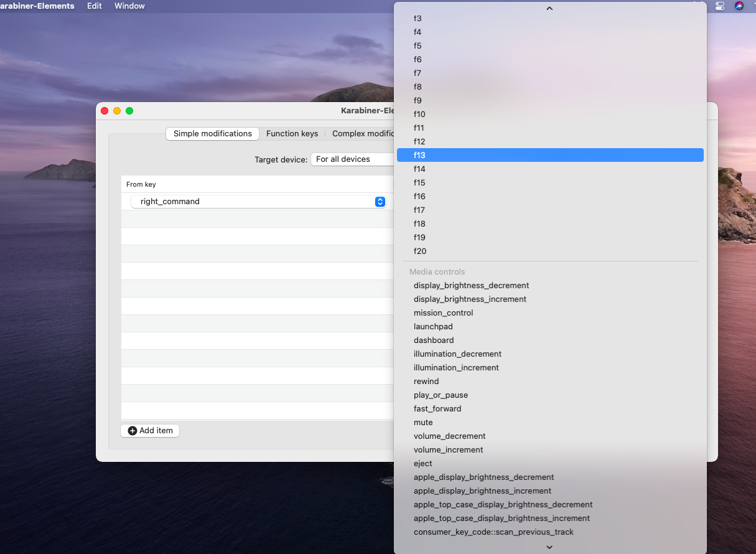Select the f15 entry

pos(550,182)
